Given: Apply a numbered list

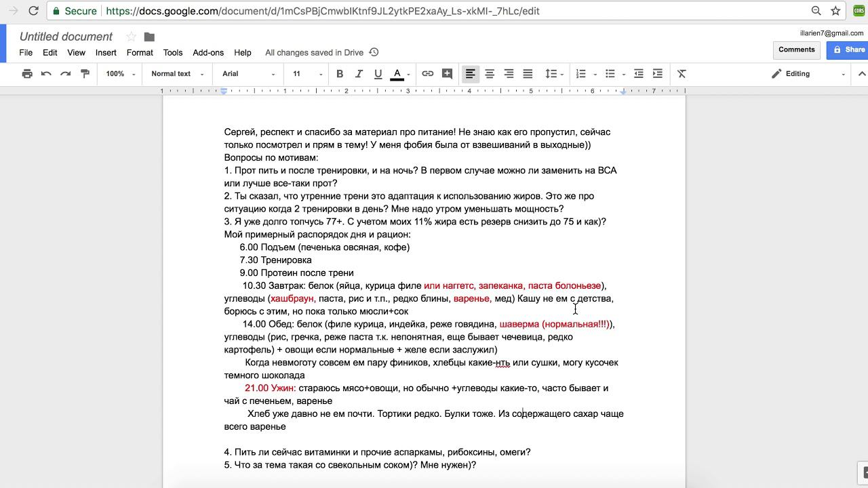Looking at the screenshot, I should [x=581, y=74].
